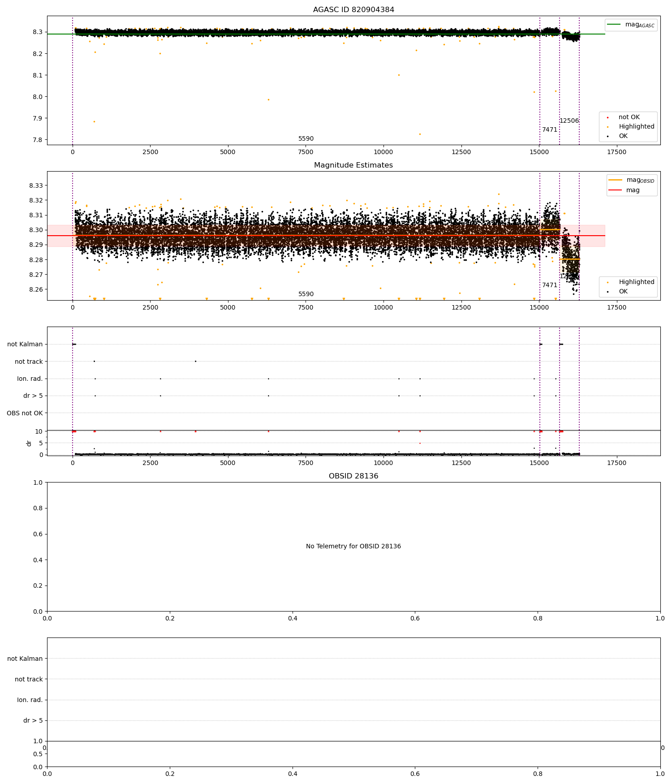This screenshot has width=672, height=784.
Task: Click the red 'mag' legend line sample
Action: coord(616,190)
